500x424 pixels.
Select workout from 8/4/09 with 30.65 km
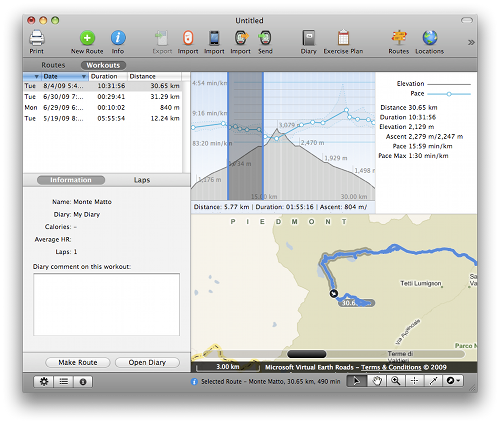102,86
